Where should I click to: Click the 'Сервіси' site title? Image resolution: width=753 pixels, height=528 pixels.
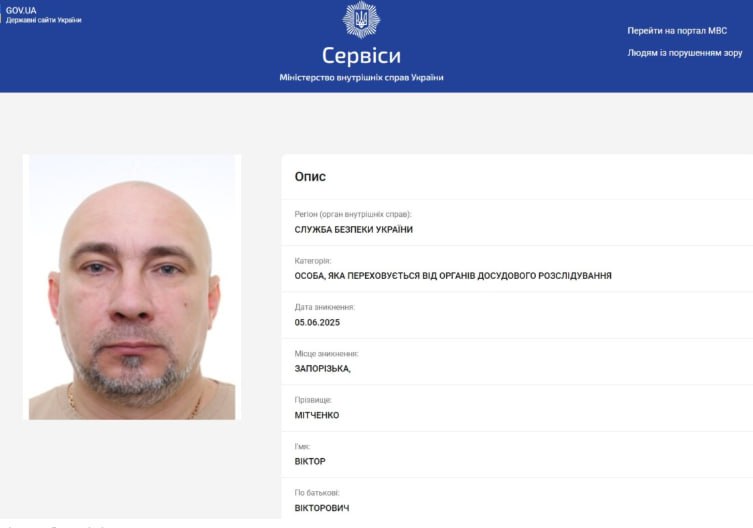pyautogui.click(x=361, y=55)
